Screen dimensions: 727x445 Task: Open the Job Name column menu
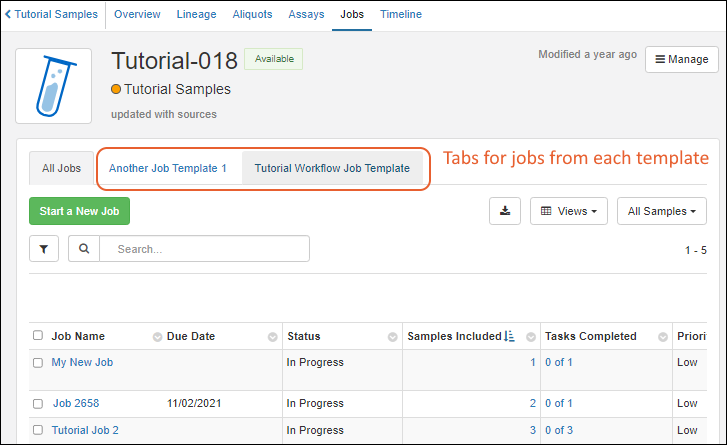(x=157, y=337)
